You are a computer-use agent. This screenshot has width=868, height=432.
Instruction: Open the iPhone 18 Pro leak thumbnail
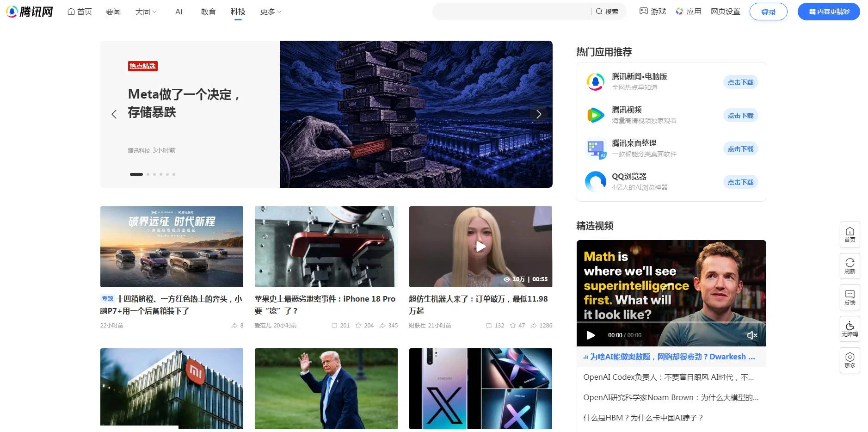326,247
